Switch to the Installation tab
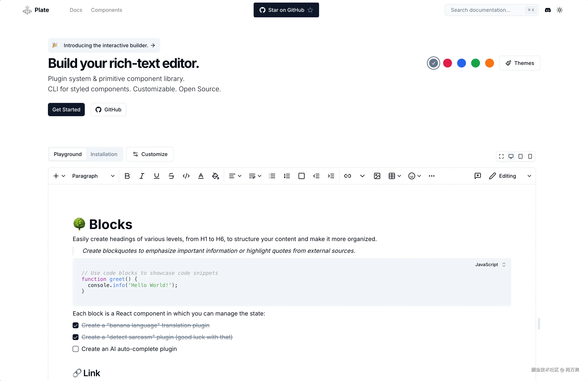The width and height of the screenshot is (588, 381). (104, 154)
